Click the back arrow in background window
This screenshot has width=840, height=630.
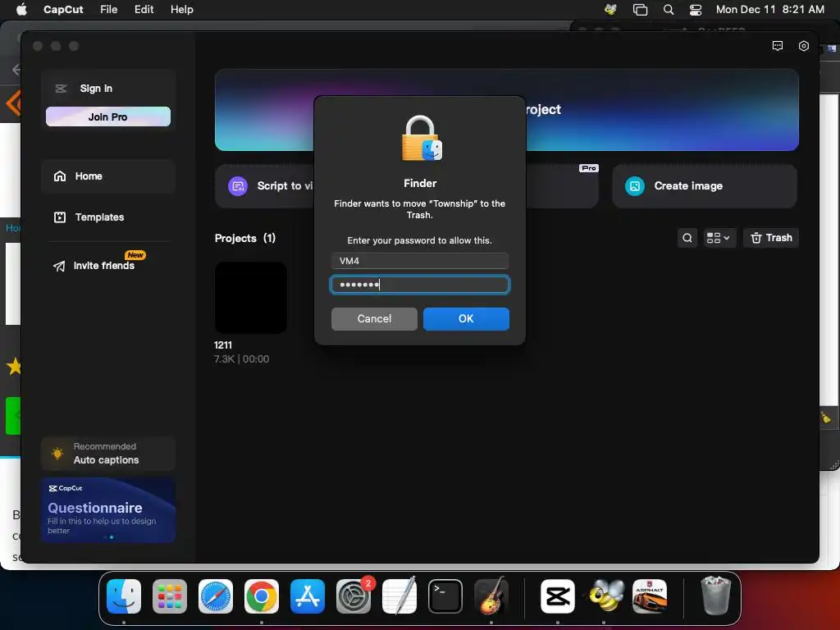(x=16, y=69)
